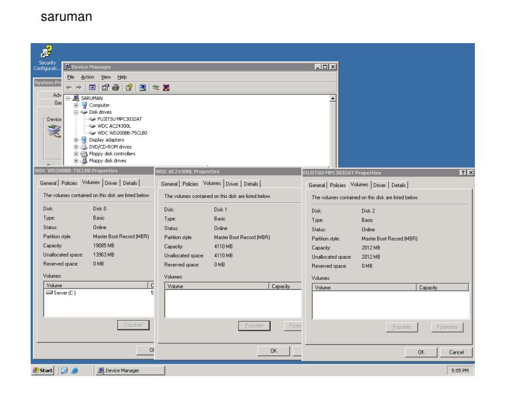Screen dimensions: 532x399
Task: Click Cancel in FUJITSU MPC3032AT Properties
Action: click(x=456, y=352)
